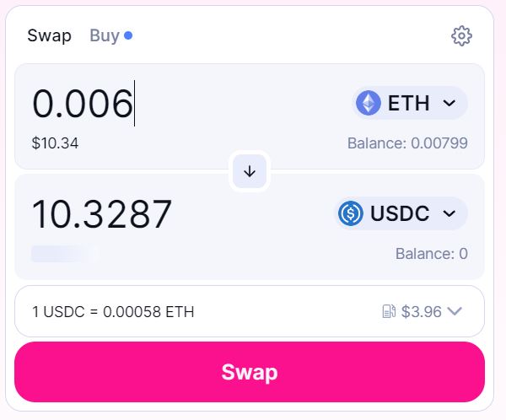Click the blue dot beside Buy
The image size is (506, 420).
tap(128, 35)
